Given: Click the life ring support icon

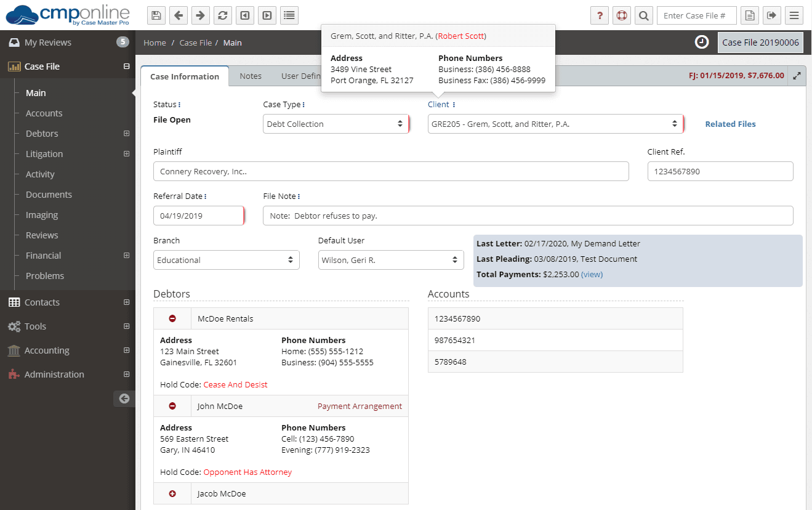Looking at the screenshot, I should [x=622, y=15].
